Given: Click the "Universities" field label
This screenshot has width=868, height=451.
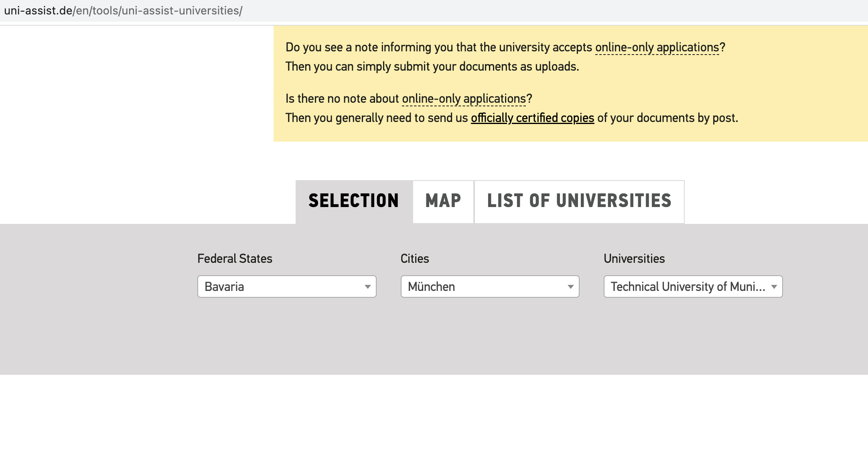Looking at the screenshot, I should (634, 258).
